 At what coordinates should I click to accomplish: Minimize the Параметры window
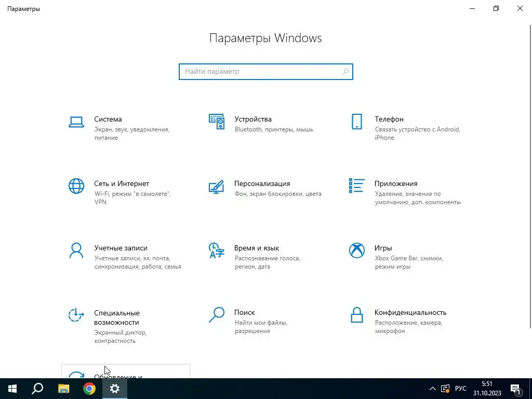pos(472,8)
